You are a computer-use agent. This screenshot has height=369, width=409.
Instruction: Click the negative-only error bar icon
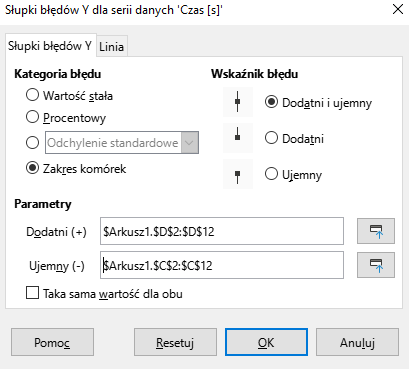[x=238, y=174]
